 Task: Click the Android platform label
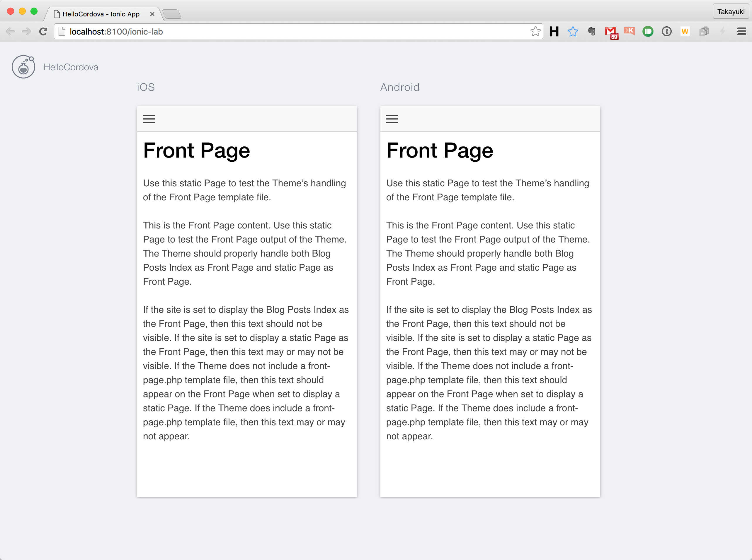[399, 87]
